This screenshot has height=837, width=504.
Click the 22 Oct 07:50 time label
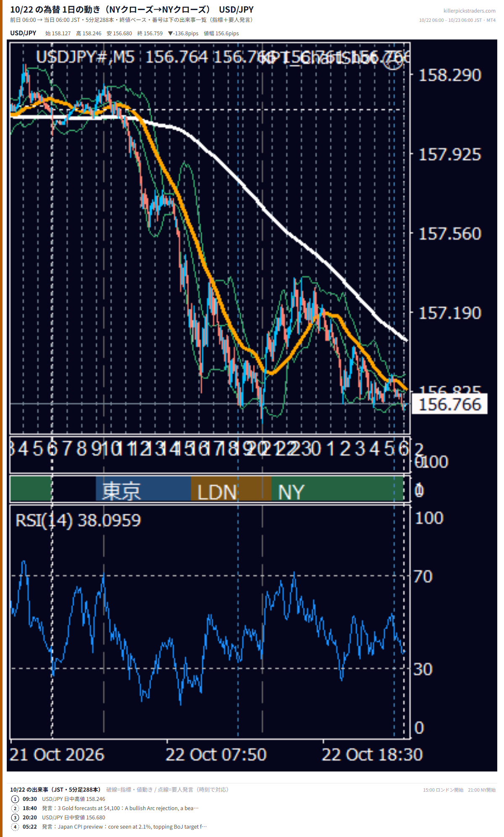click(216, 755)
